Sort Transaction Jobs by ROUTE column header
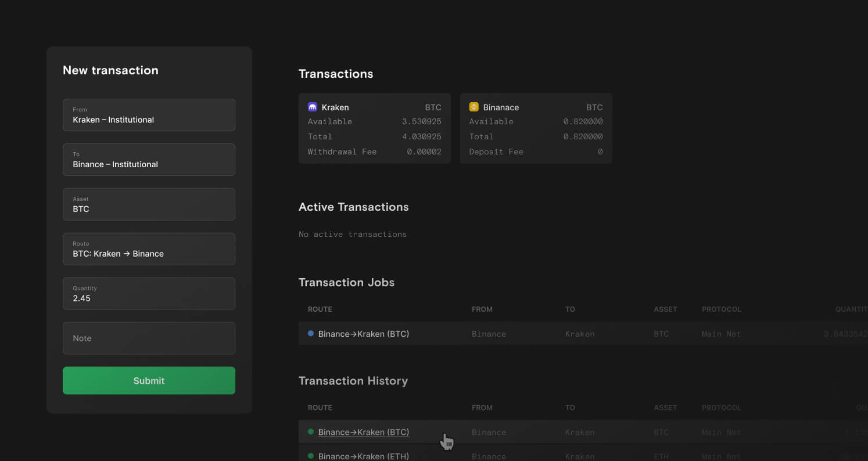Viewport: 868px width, 461px height. pyautogui.click(x=320, y=309)
